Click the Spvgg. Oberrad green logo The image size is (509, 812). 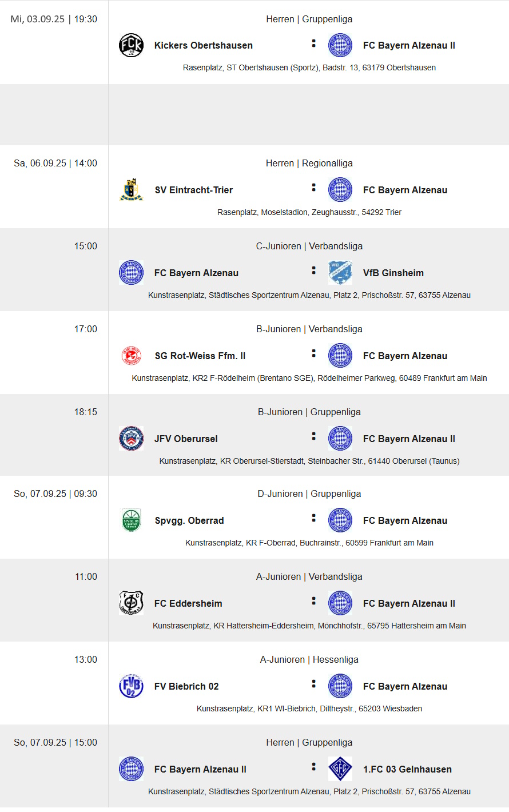click(x=131, y=520)
